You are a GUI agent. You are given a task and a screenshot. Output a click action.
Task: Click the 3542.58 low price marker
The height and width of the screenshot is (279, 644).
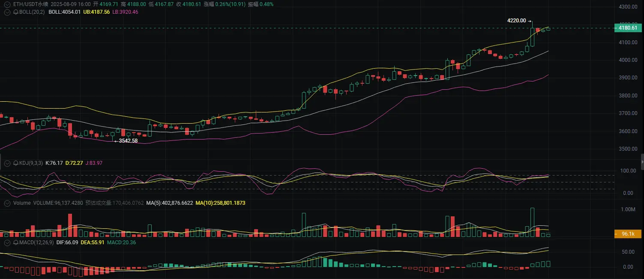(x=128, y=141)
